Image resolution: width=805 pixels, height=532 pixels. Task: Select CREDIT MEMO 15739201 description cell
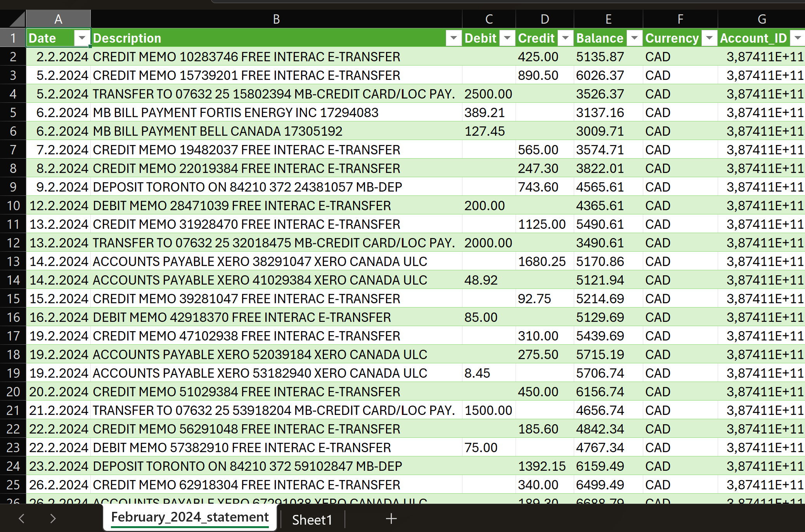point(276,75)
